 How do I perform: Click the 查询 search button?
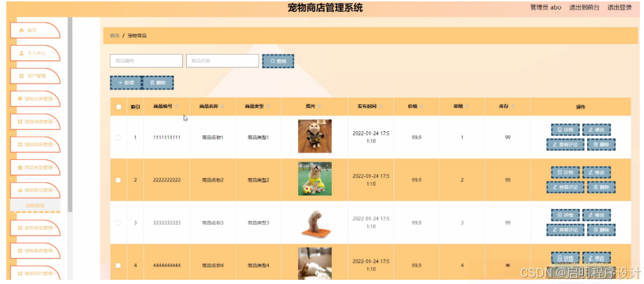(278, 61)
